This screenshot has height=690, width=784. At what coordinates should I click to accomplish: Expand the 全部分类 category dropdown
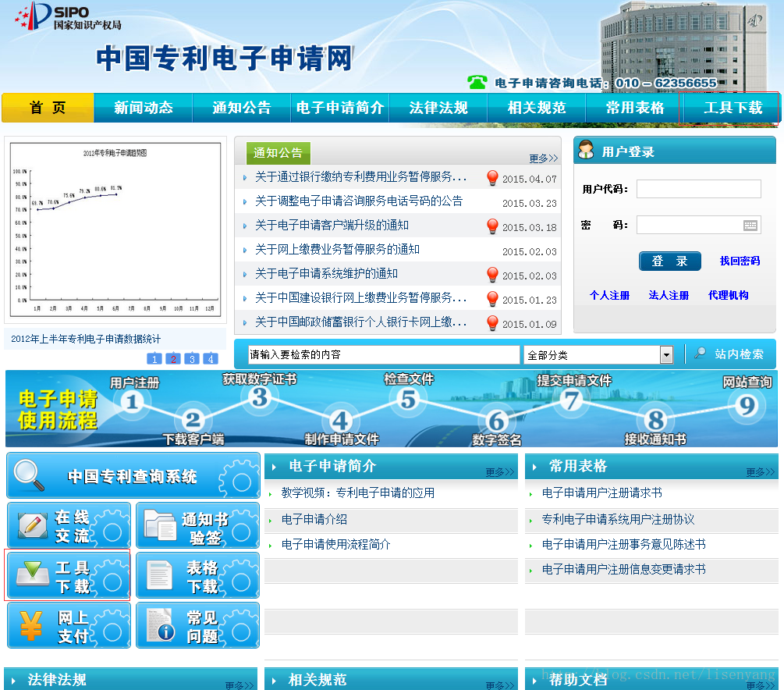pyautogui.click(x=666, y=355)
